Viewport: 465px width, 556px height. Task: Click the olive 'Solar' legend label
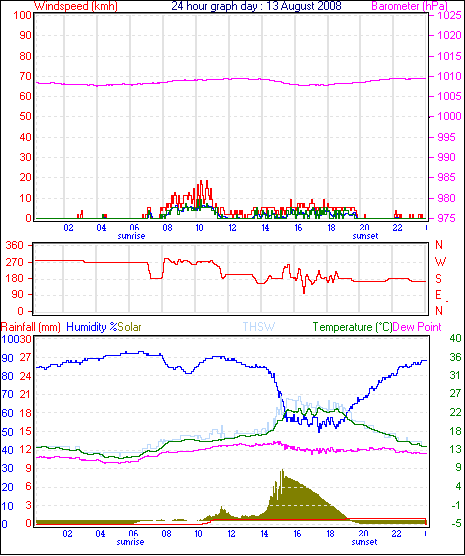pyautogui.click(x=129, y=327)
